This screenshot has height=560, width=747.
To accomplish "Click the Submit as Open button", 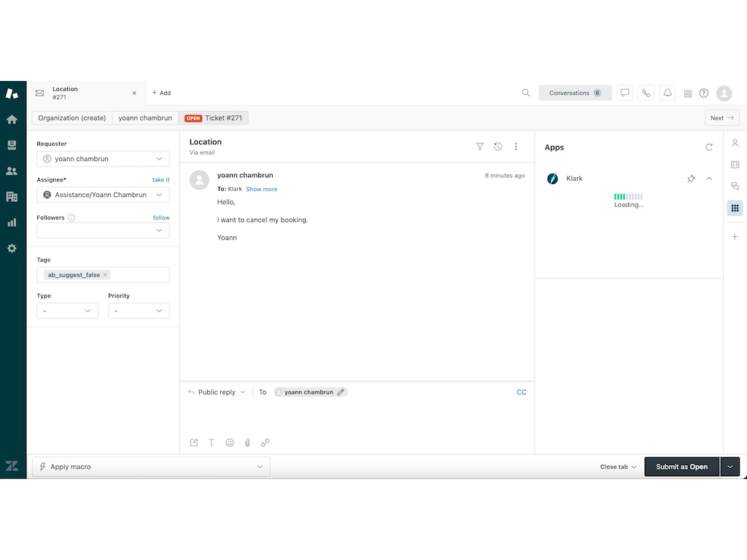I will [x=681, y=466].
